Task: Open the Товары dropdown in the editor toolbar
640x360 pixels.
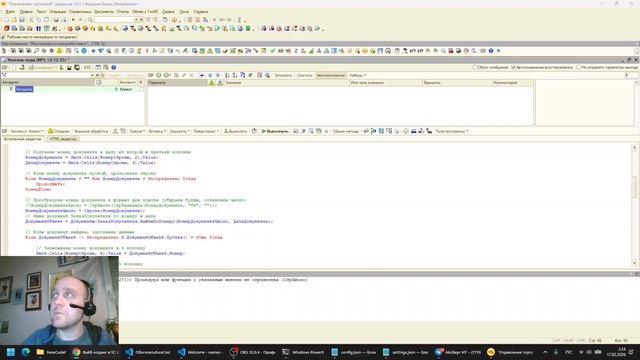Action: 137,131
